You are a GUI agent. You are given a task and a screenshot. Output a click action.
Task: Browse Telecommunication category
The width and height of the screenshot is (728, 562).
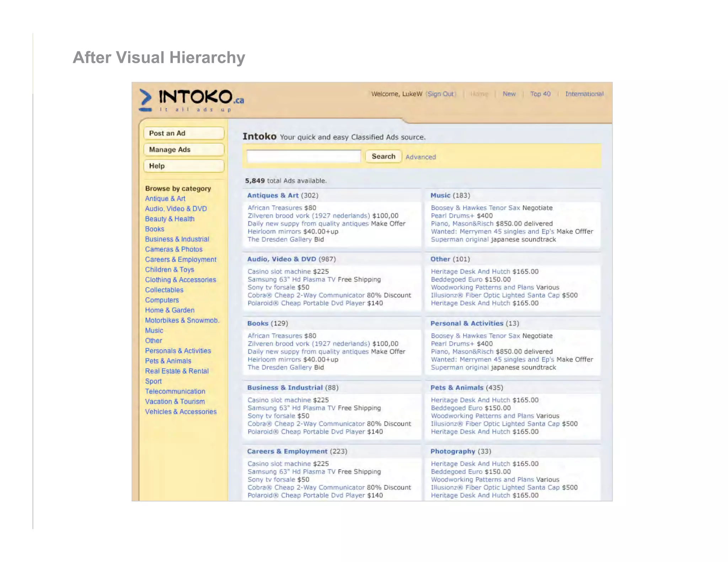pos(175,391)
